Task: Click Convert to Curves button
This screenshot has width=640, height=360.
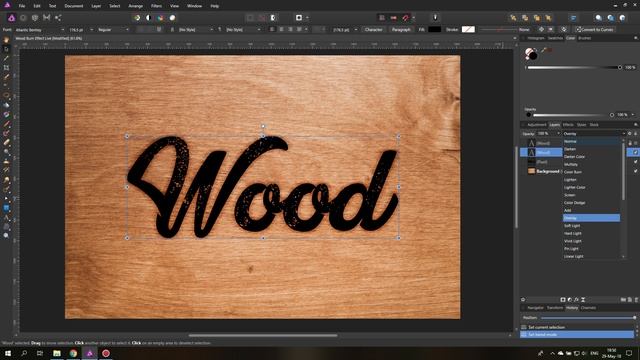Action: click(595, 29)
